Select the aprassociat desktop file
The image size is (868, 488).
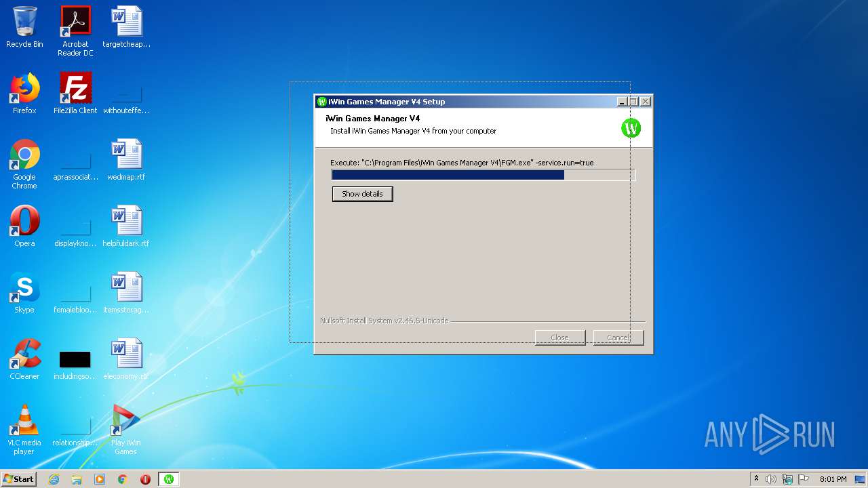pyautogui.click(x=75, y=165)
